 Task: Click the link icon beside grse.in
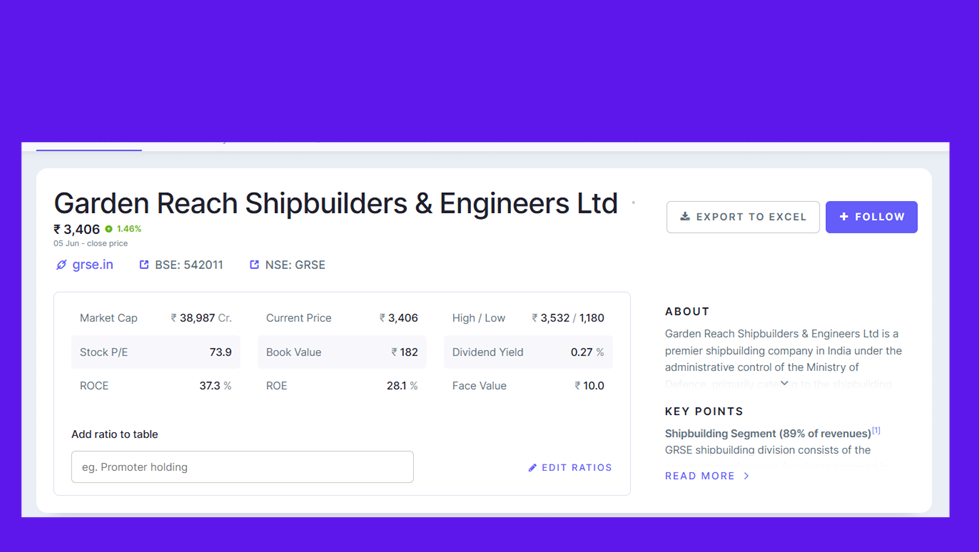[61, 265]
